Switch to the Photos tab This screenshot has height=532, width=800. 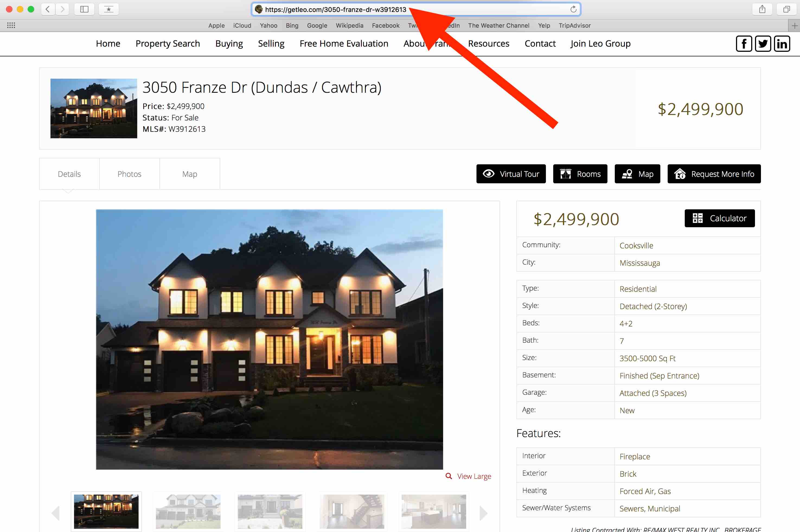coord(129,174)
